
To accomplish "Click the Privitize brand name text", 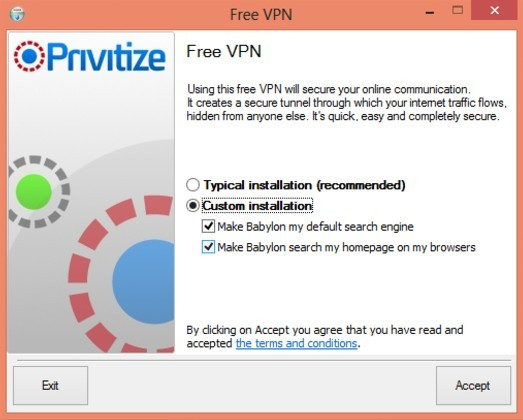I will (106, 57).
